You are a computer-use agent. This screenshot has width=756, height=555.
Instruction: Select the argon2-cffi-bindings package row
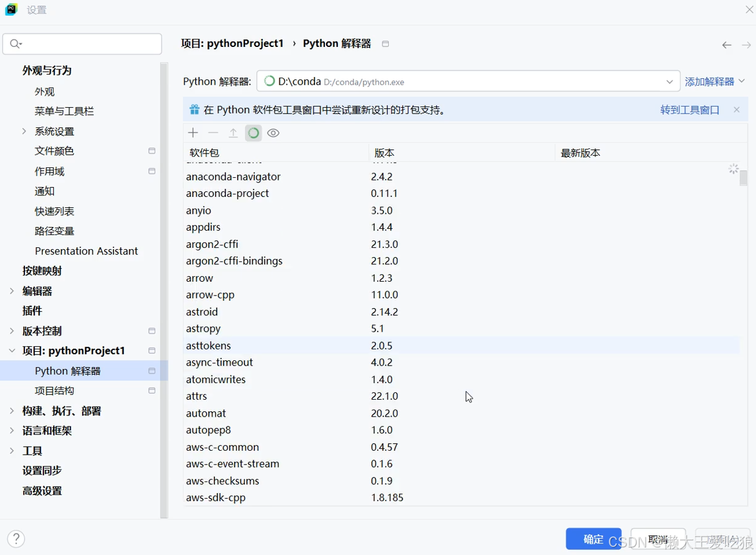[462, 261]
